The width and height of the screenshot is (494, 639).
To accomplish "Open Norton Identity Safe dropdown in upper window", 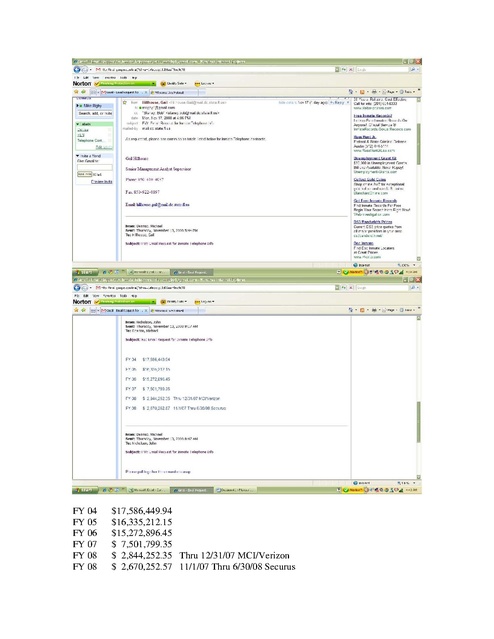I will pos(174,84).
